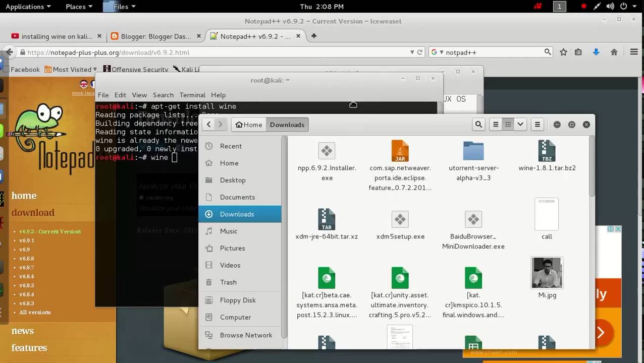The image size is (644, 363).
Task: Select the xdm5setup.exe file icon
Action: pyautogui.click(x=400, y=219)
